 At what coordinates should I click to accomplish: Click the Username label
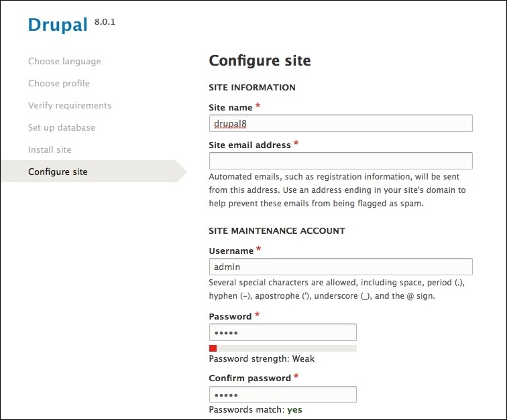tap(231, 251)
